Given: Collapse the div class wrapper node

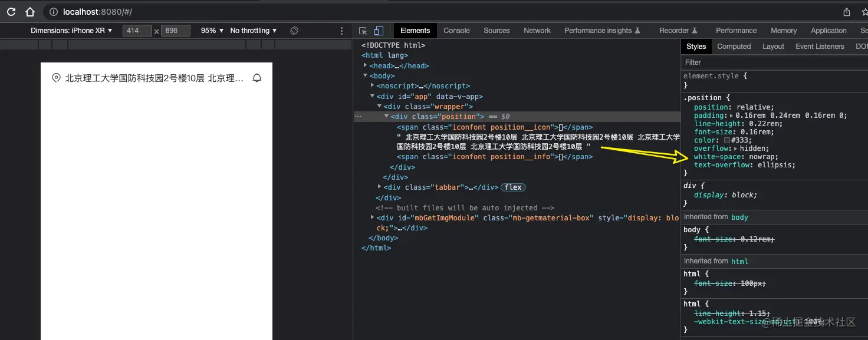Looking at the screenshot, I should [x=380, y=106].
